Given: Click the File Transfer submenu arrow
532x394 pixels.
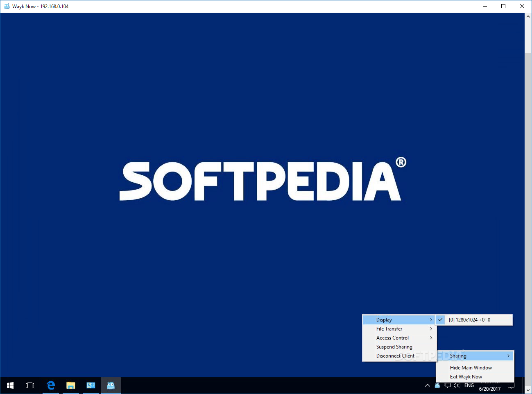Looking at the screenshot, I should coord(431,329).
